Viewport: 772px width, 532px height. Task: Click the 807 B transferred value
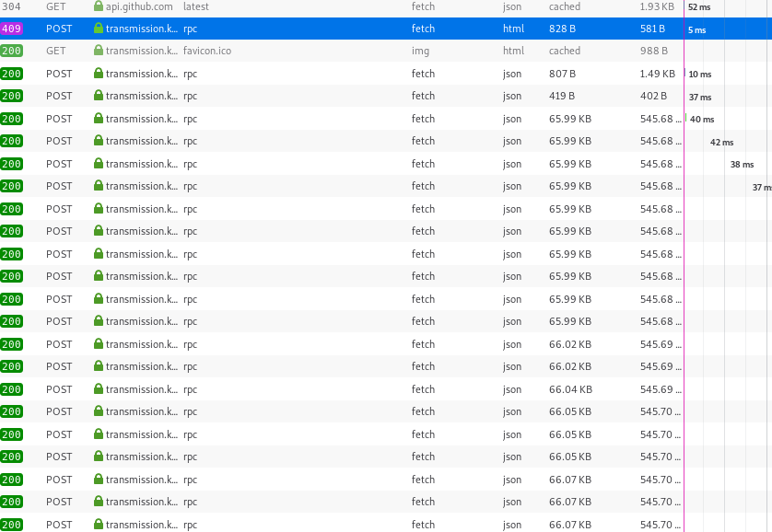(562, 74)
